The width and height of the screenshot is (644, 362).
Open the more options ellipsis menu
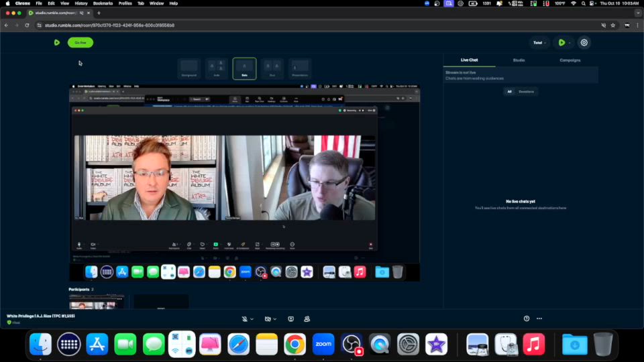point(539,318)
